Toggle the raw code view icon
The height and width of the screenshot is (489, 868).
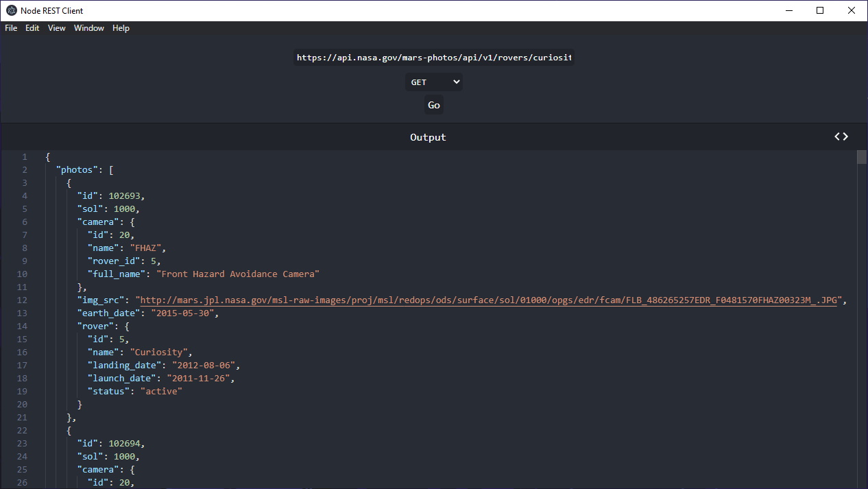(x=841, y=136)
